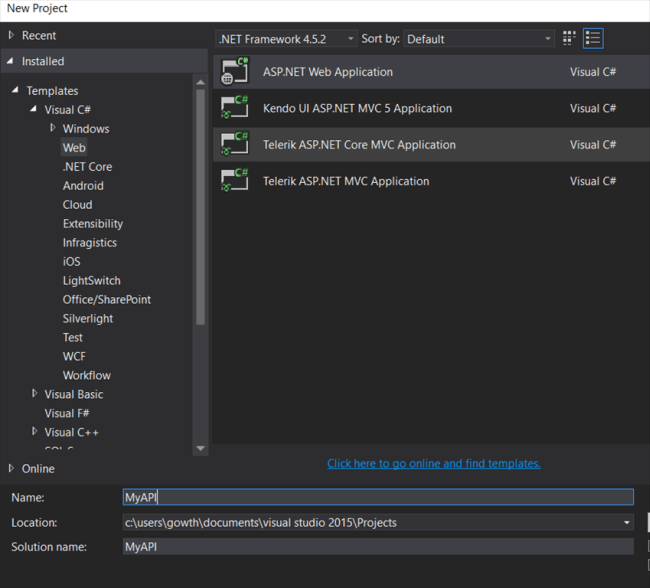Select the Visual F# node
This screenshot has width=650, height=588.
(x=67, y=413)
